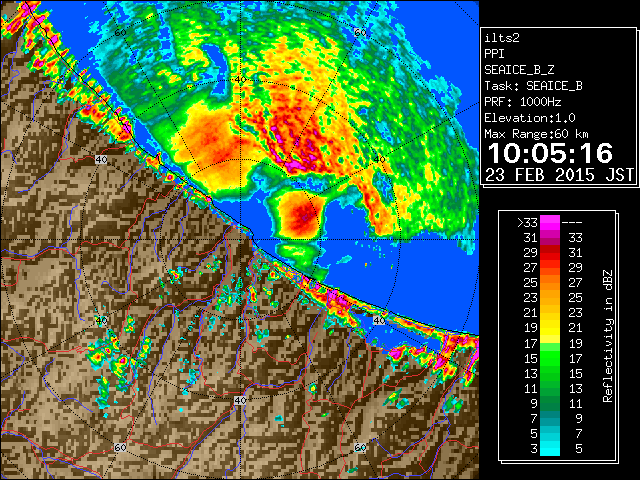Select the "33" legend value without arrow
Screen dimensions: 640x480
click(x=575, y=238)
